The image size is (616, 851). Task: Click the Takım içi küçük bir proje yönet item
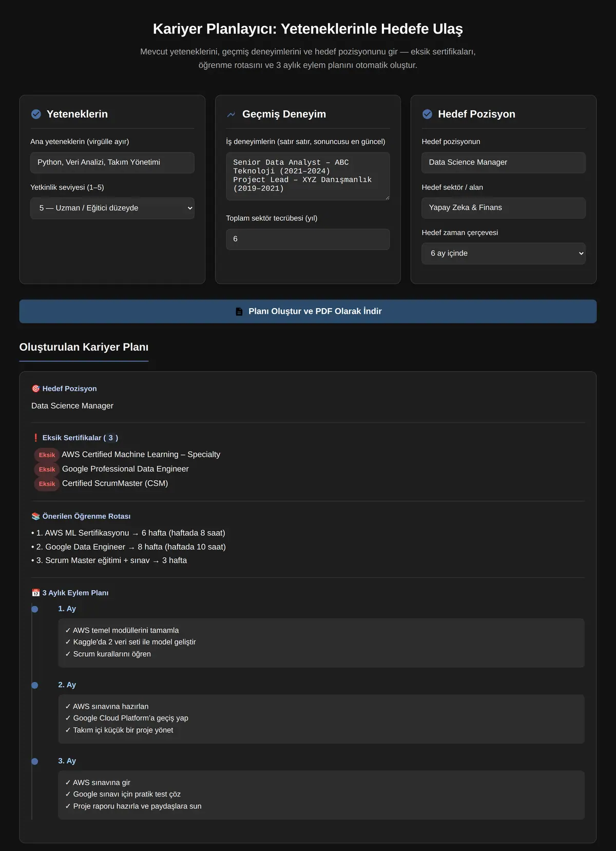pos(119,730)
